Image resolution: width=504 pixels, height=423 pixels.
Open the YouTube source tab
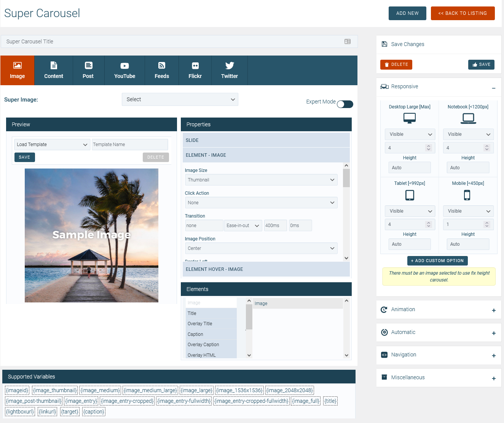(x=124, y=70)
